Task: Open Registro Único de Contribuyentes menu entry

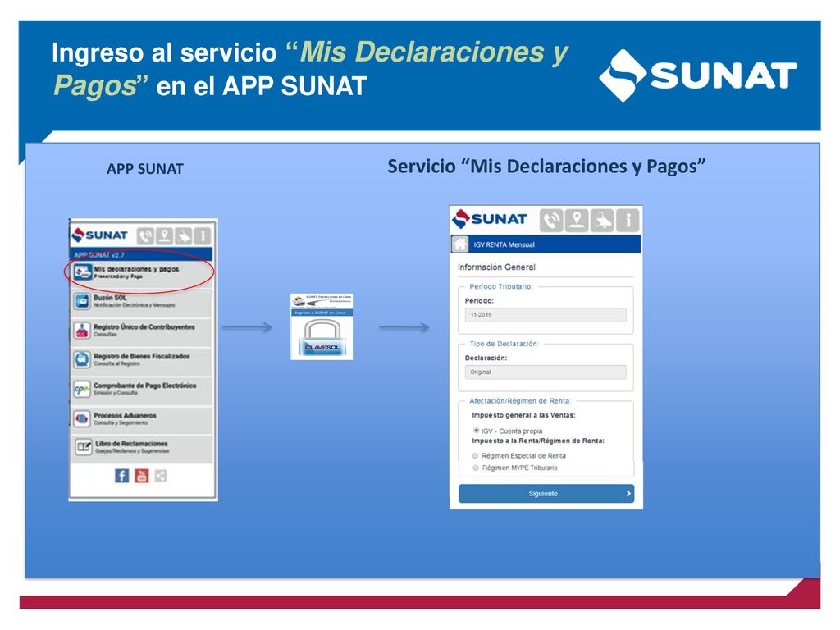Action: [x=141, y=332]
